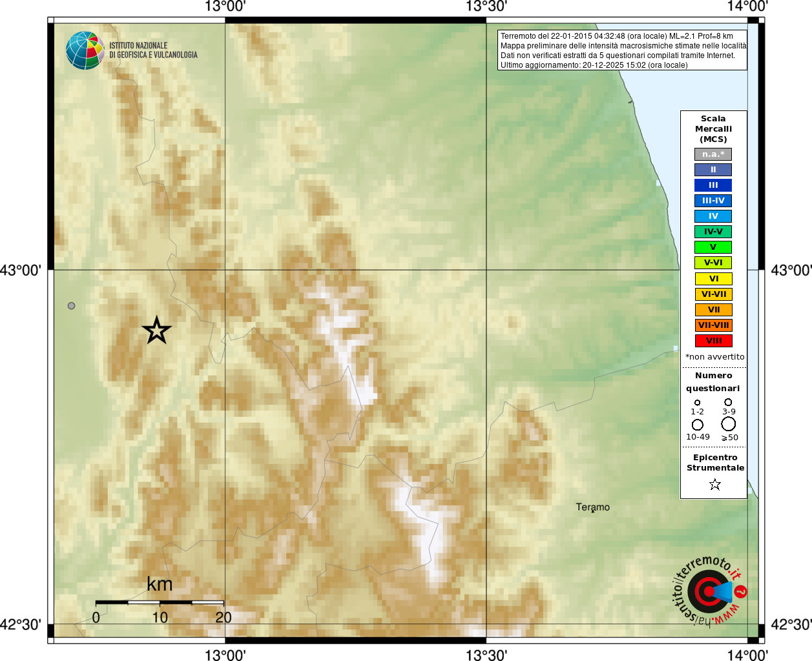Click the 10-49 questionnaires circle symbol
812x661 pixels.
(697, 425)
